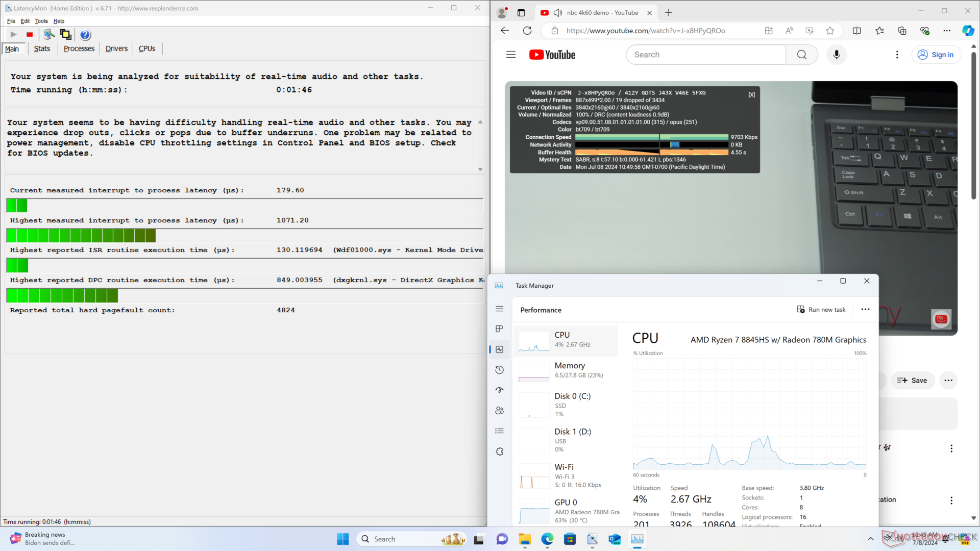Switch to the Drivers tab in LatencyMon

[116, 49]
